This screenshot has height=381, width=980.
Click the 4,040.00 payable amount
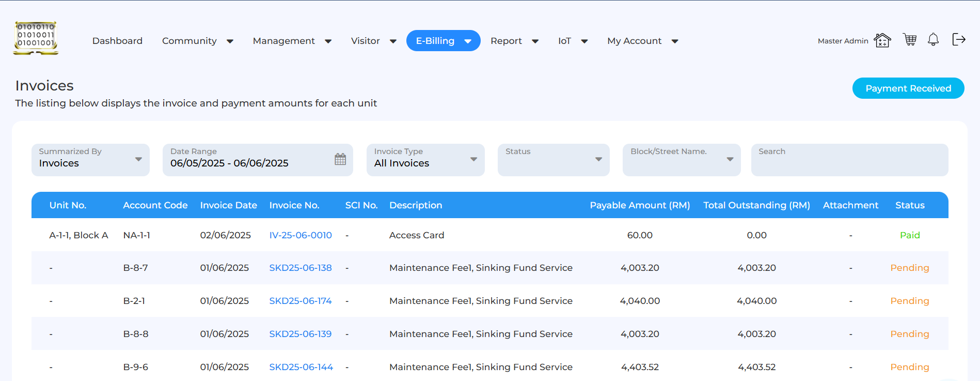[640, 301]
